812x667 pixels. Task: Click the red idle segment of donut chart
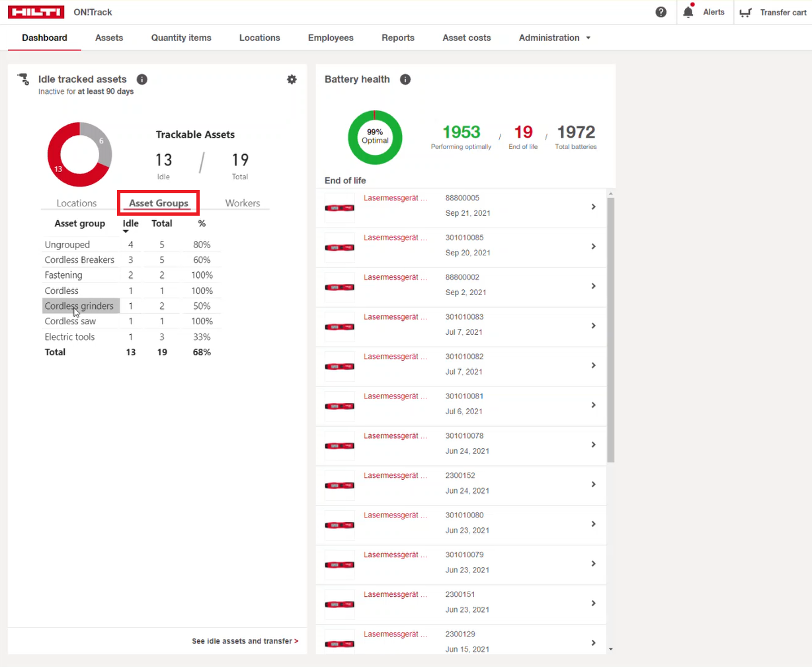click(x=60, y=169)
